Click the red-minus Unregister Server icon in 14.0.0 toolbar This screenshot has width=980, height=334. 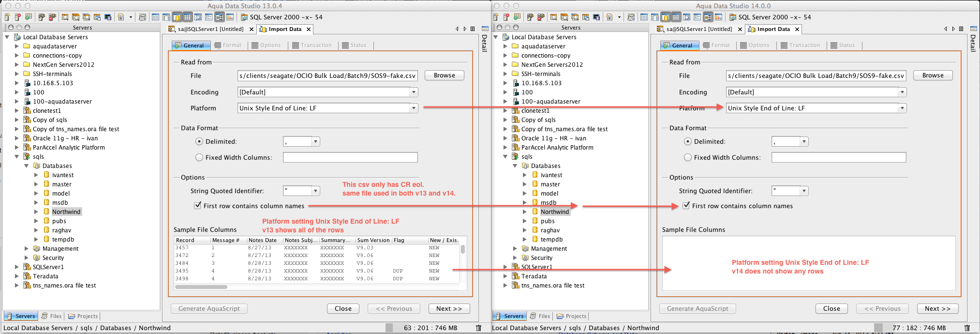coord(506,17)
